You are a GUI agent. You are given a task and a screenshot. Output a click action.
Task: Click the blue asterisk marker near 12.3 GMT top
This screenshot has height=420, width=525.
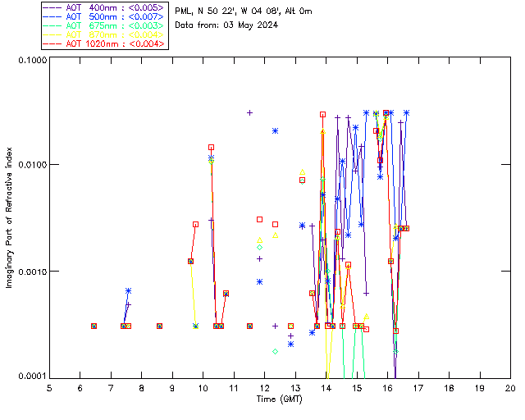(x=276, y=131)
